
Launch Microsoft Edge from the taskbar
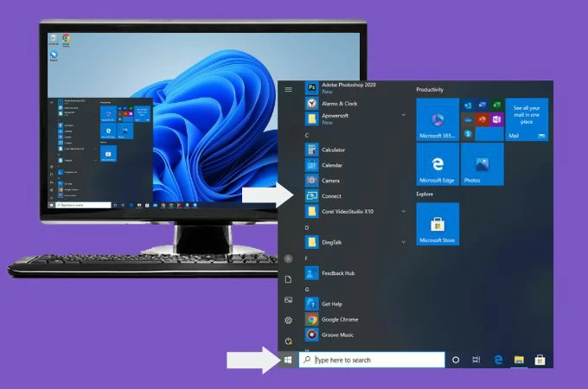coord(498,360)
